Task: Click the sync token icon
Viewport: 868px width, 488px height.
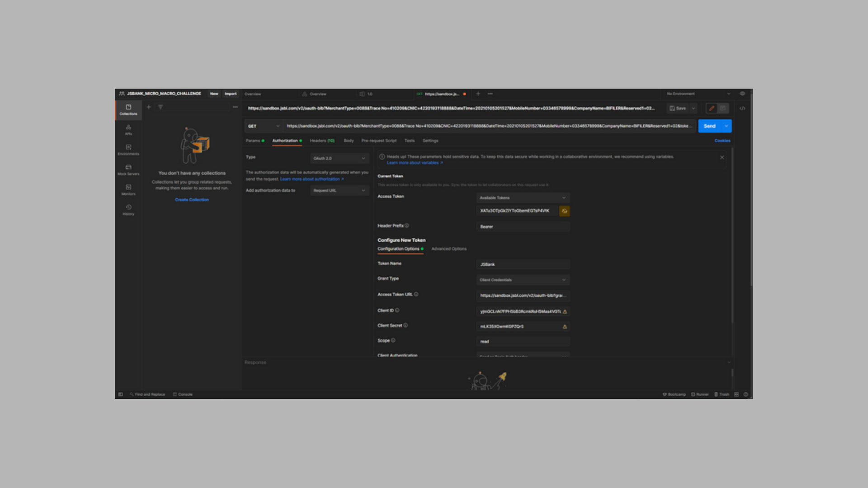Action: pyautogui.click(x=564, y=211)
